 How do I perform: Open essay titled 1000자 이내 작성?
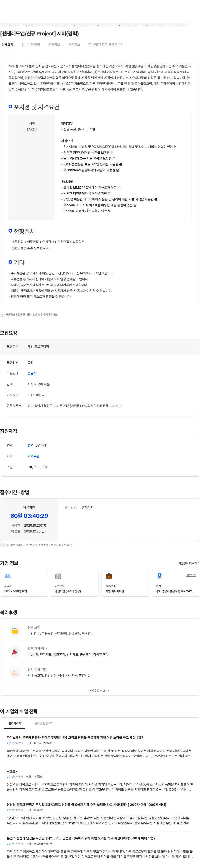coord(80,838)
